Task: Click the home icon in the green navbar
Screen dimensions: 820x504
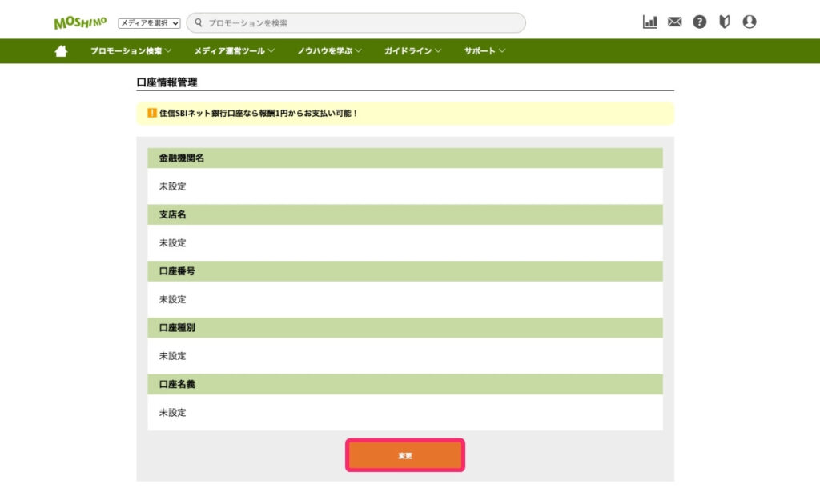Action: click(x=62, y=50)
